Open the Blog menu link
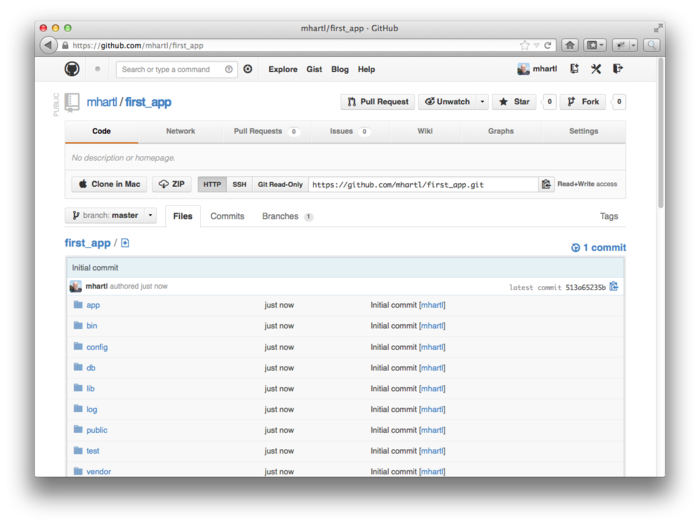The width and height of the screenshot is (700, 525). [340, 69]
